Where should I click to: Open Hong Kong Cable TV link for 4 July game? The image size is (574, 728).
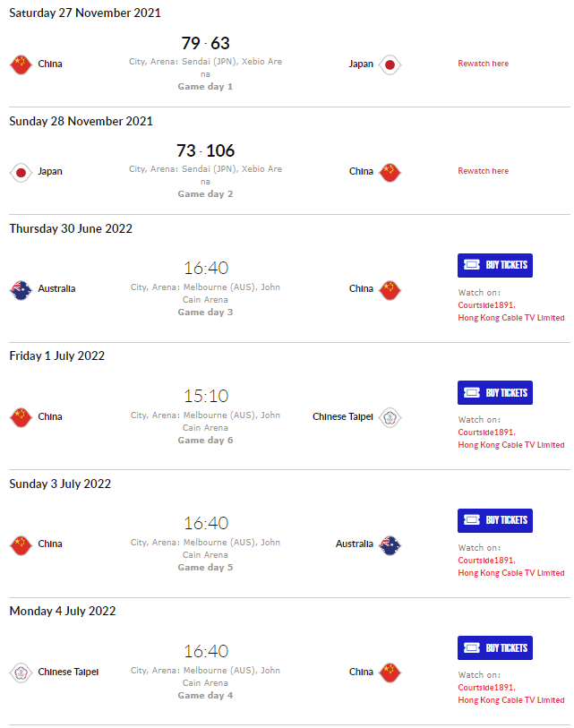(510, 700)
